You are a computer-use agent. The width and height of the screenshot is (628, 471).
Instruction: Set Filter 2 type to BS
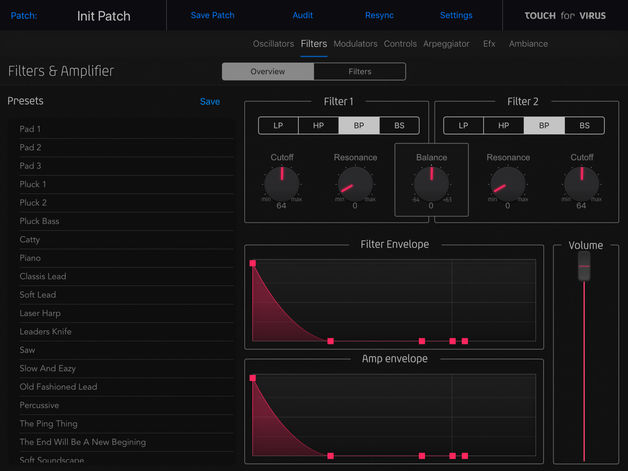click(584, 125)
